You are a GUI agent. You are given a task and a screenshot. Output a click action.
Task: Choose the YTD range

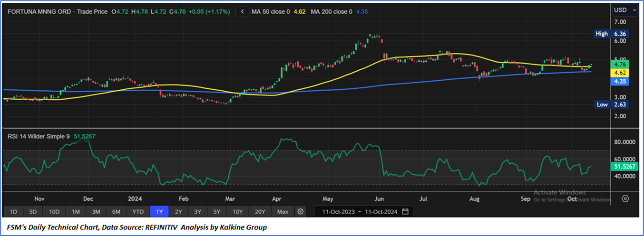click(x=137, y=211)
